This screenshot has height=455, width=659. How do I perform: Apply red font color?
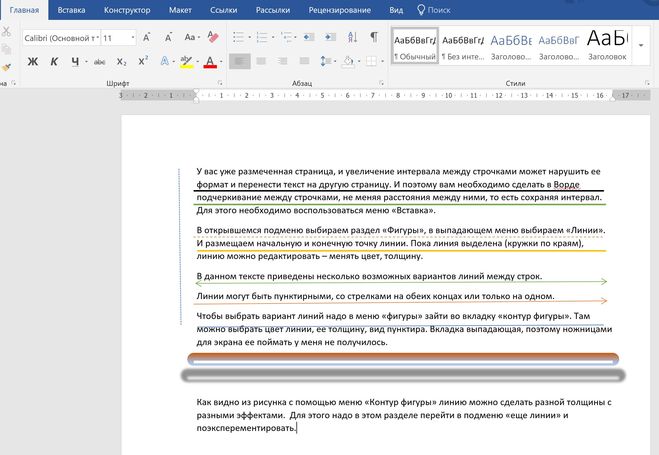[x=210, y=62]
